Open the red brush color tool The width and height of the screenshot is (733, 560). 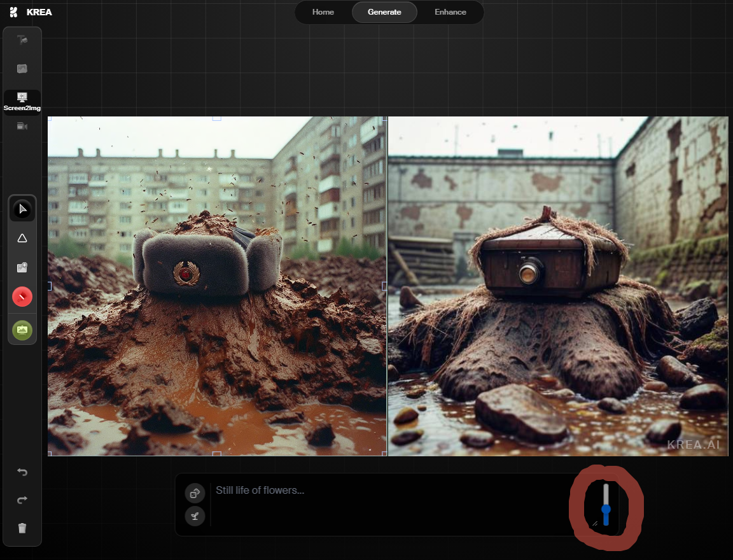pos(22,297)
